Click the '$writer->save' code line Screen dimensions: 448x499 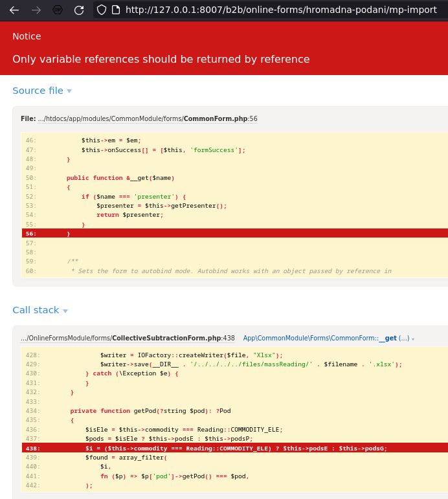(251, 364)
